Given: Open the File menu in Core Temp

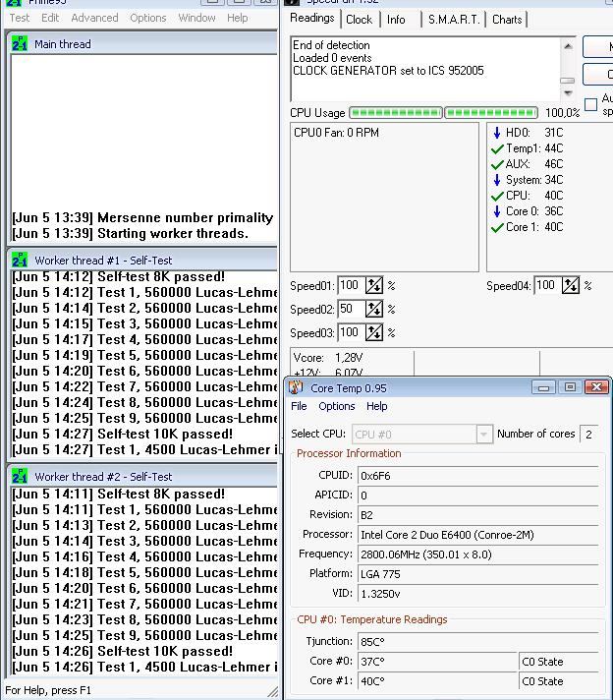Looking at the screenshot, I should point(299,406).
